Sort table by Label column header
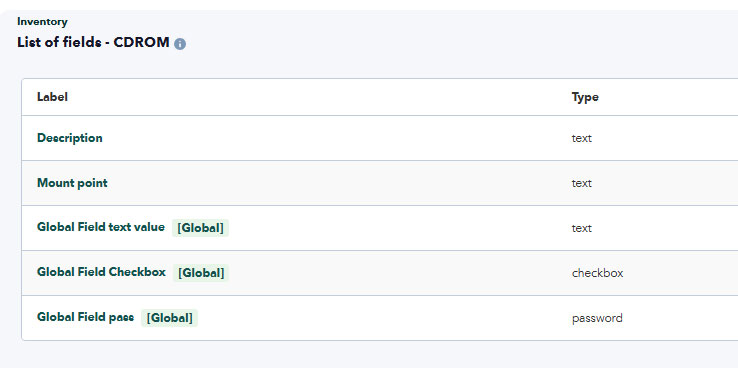 pos(52,97)
